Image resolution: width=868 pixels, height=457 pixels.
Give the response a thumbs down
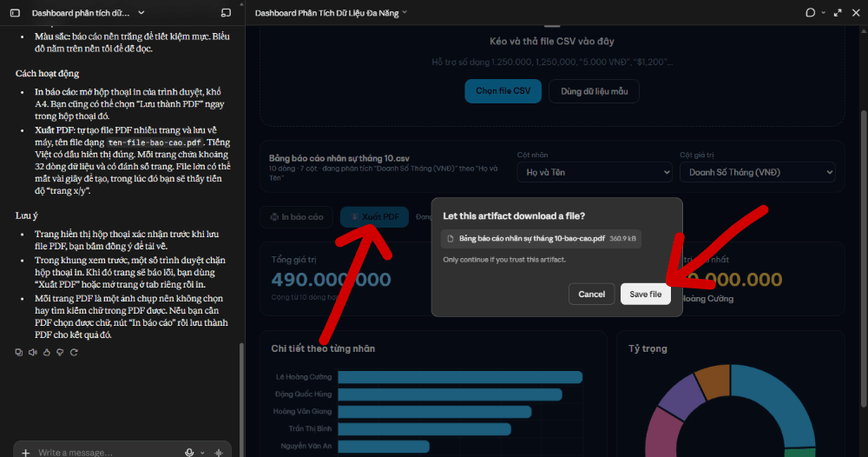[60, 352]
